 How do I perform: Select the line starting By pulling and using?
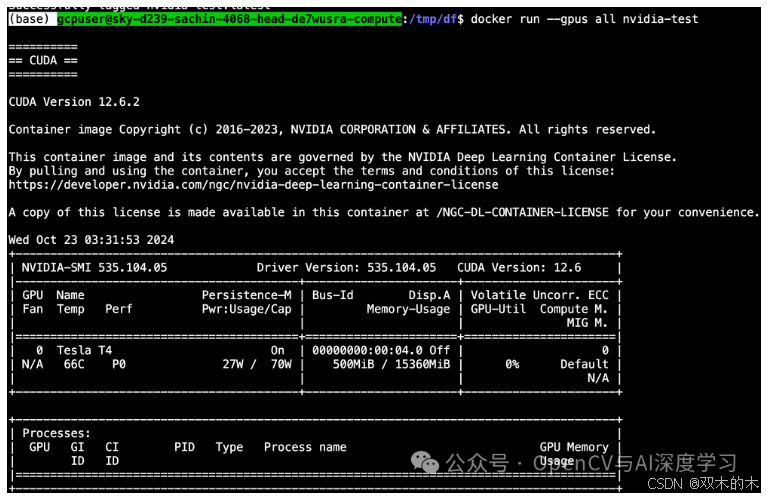pyautogui.click(x=312, y=171)
